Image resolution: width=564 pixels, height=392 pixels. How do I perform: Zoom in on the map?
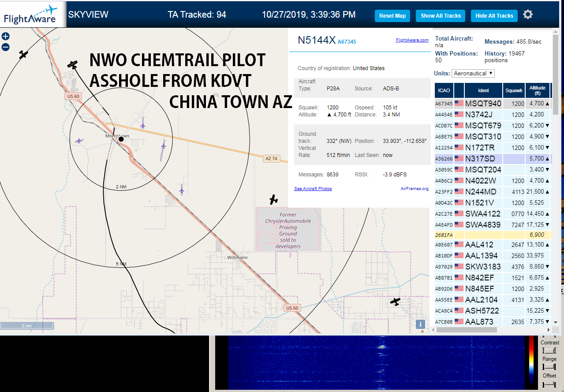[x=5, y=37]
